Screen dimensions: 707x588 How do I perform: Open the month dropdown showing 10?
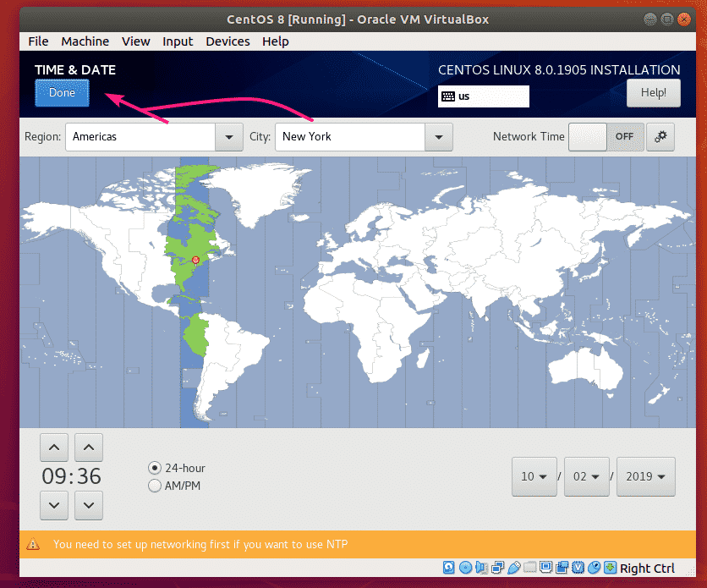click(534, 476)
